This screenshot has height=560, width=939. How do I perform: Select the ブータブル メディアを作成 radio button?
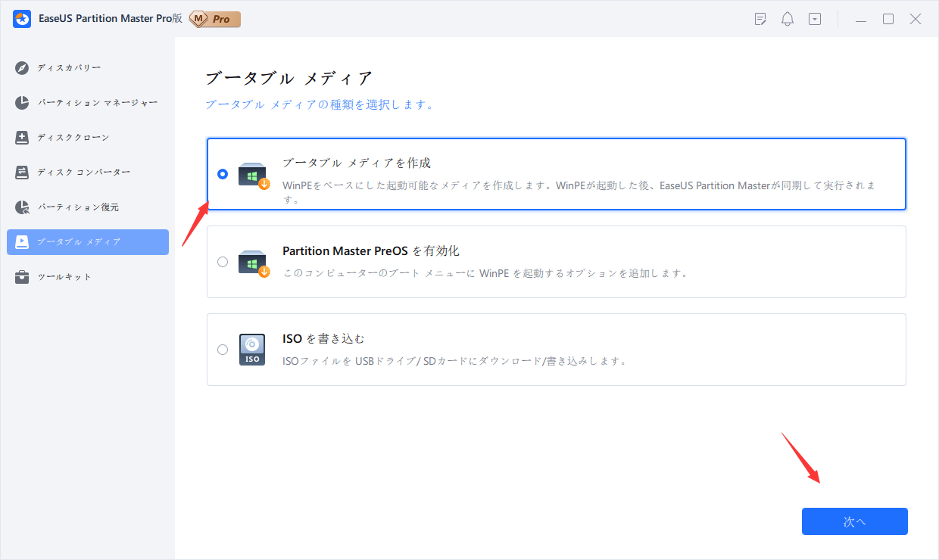pyautogui.click(x=222, y=174)
